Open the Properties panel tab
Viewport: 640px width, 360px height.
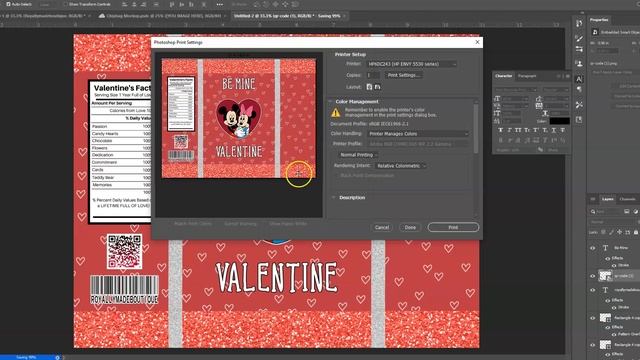pos(599,20)
